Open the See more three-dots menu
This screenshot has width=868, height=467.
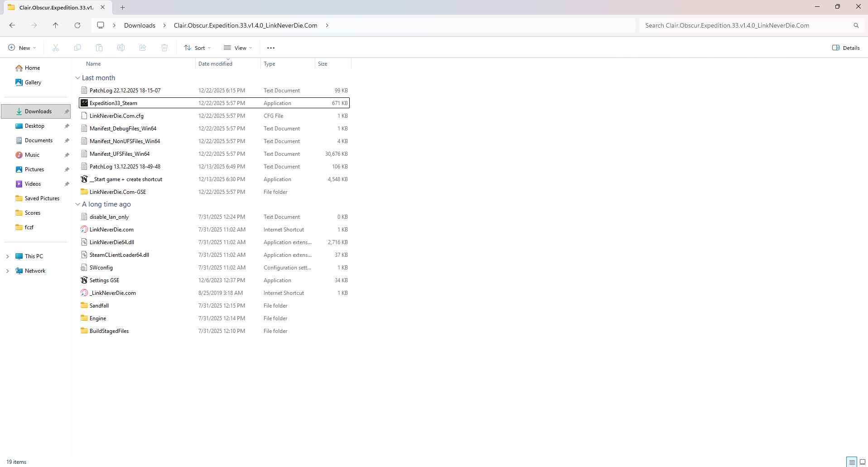[x=271, y=48]
